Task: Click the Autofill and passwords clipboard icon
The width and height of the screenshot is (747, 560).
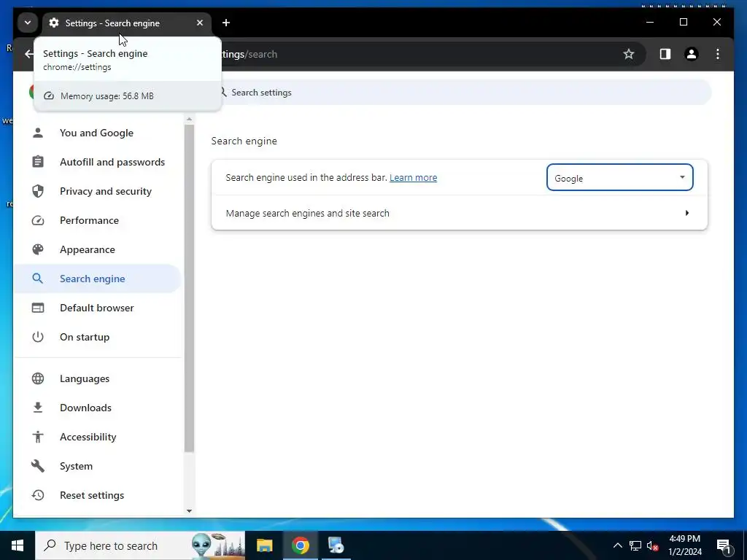Action: pyautogui.click(x=38, y=162)
